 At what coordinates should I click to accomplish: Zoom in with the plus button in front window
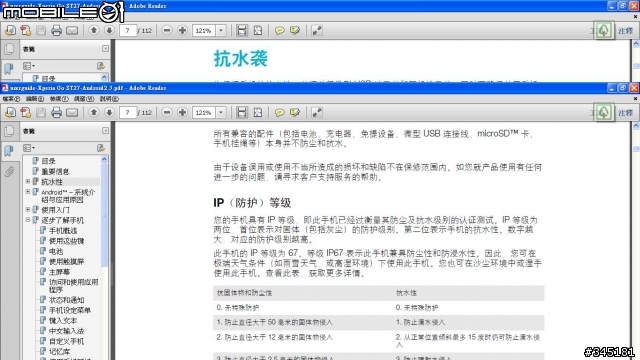point(182,112)
